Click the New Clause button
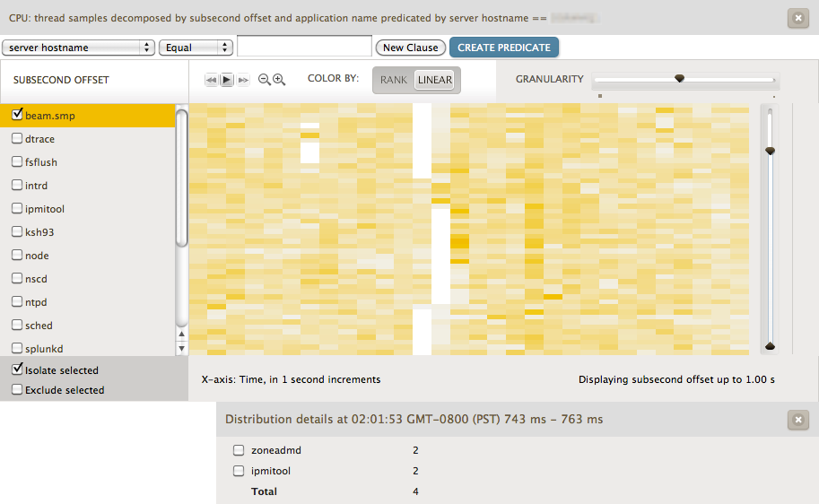 (x=411, y=48)
